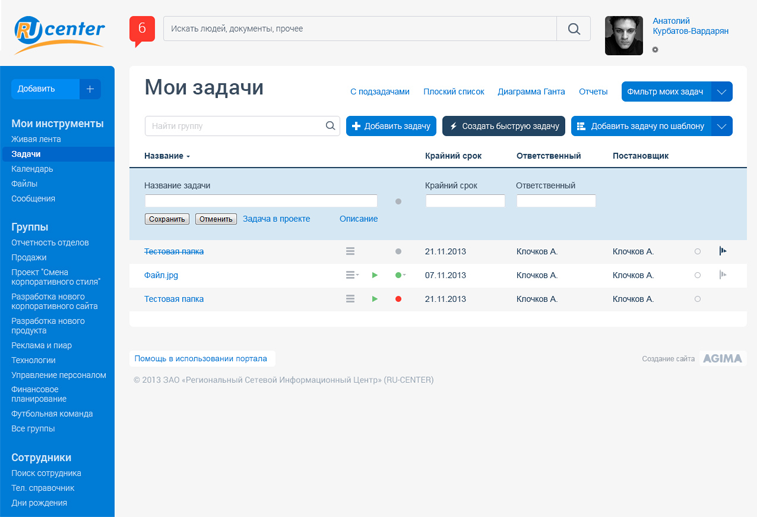Focus the Название задачи input field
Screen dimensions: 757x517
[261, 201]
